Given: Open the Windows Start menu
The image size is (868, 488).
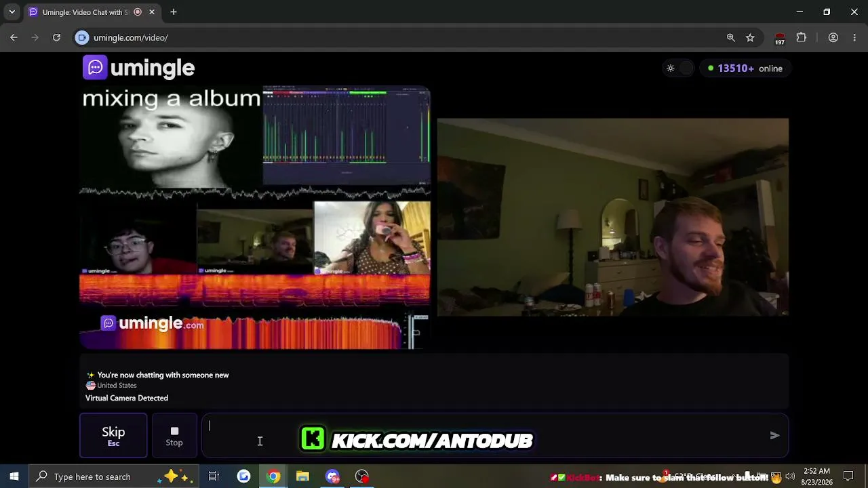Looking at the screenshot, I should pyautogui.click(x=14, y=476).
